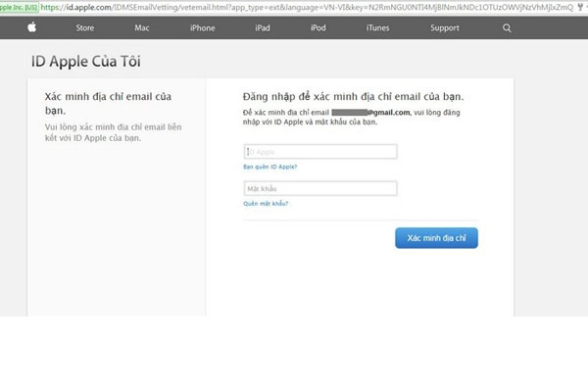The image size is (588, 392).
Task: Open the iPhone navigation item
Action: pos(202,27)
